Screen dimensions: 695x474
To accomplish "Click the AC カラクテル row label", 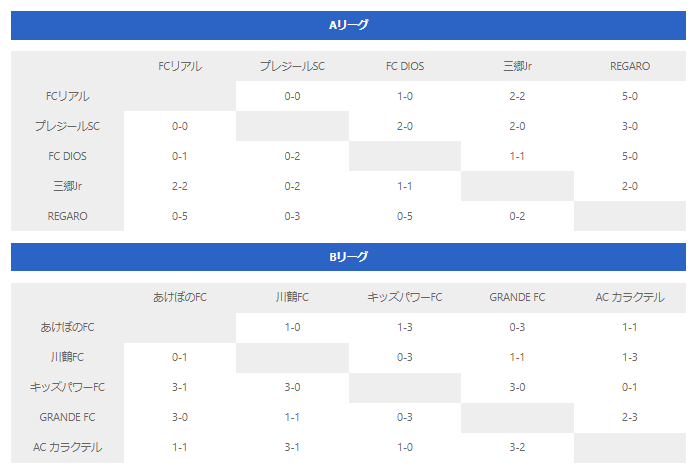I will (x=67, y=447).
